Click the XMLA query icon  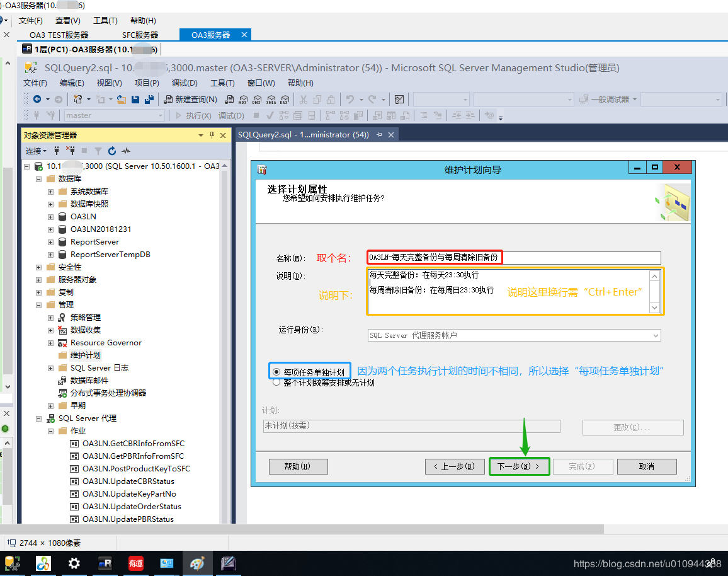pos(271,100)
